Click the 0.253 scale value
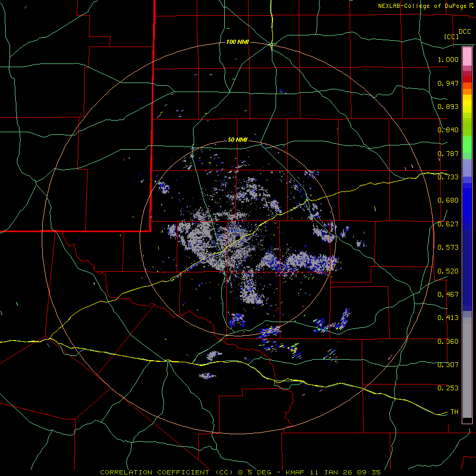 coord(448,388)
